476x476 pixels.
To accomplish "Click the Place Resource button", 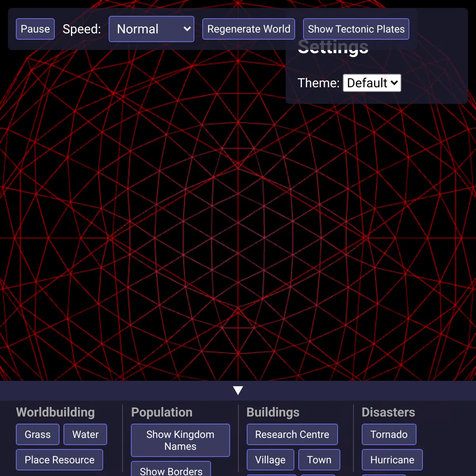I will [59, 460].
